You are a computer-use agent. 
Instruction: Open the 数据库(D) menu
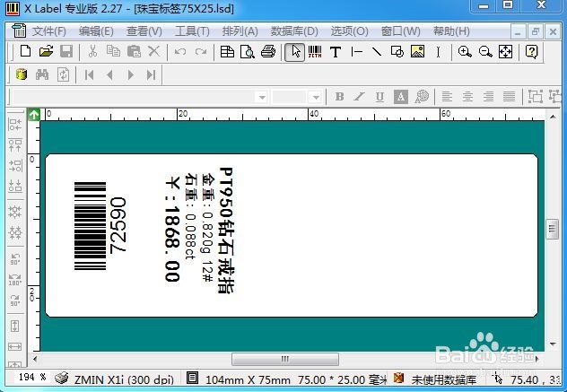294,31
